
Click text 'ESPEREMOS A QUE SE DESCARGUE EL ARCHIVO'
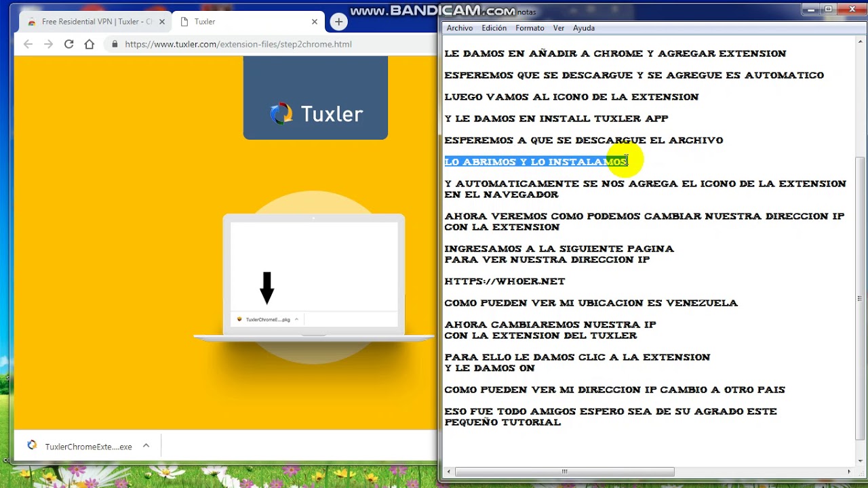584,140
